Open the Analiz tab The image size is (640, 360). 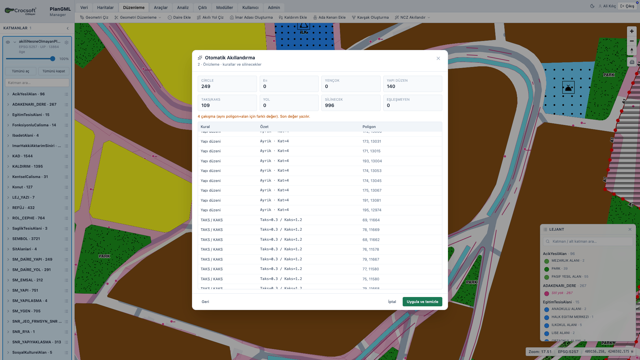(183, 7)
